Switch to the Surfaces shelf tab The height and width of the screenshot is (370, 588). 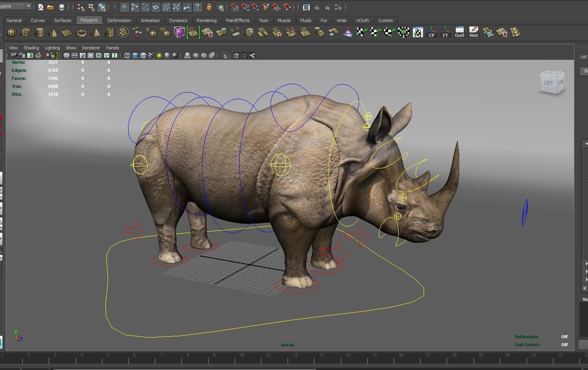(63, 20)
